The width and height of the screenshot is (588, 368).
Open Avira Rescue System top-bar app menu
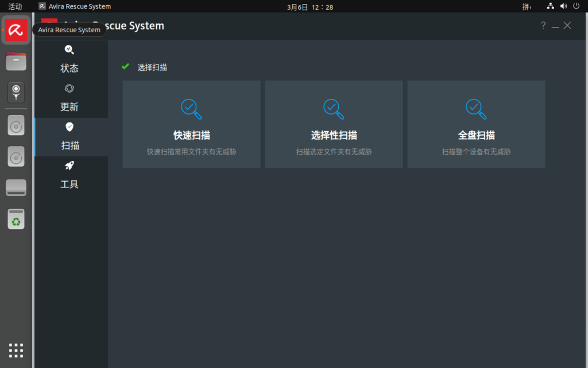coord(75,6)
